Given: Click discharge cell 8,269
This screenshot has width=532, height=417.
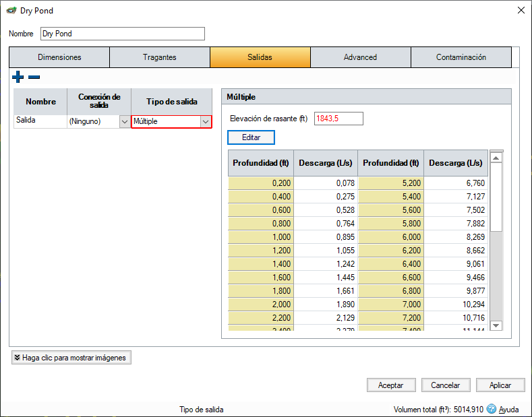Looking at the screenshot, I should click(456, 237).
